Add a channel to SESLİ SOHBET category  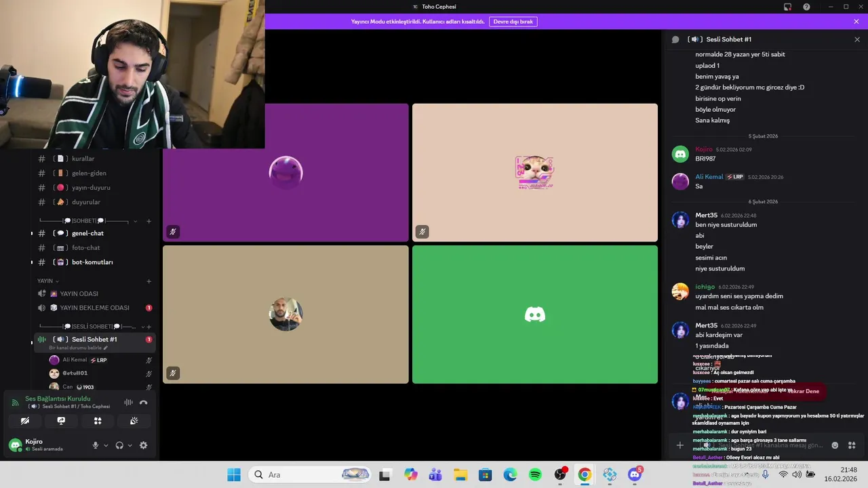coord(149,327)
